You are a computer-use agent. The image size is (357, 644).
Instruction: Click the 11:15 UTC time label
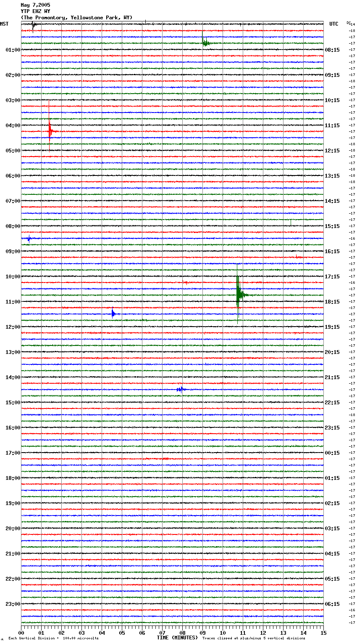332,126
